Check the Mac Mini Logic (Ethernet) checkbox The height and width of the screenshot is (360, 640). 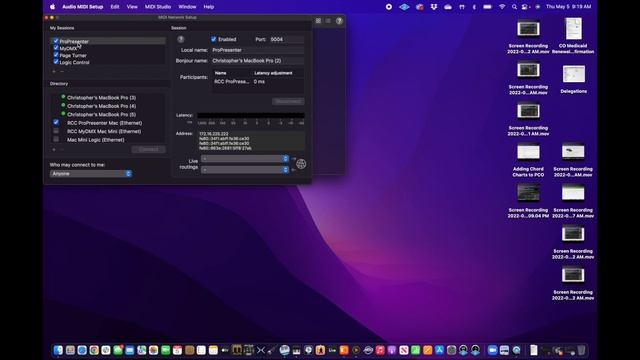pos(56,139)
